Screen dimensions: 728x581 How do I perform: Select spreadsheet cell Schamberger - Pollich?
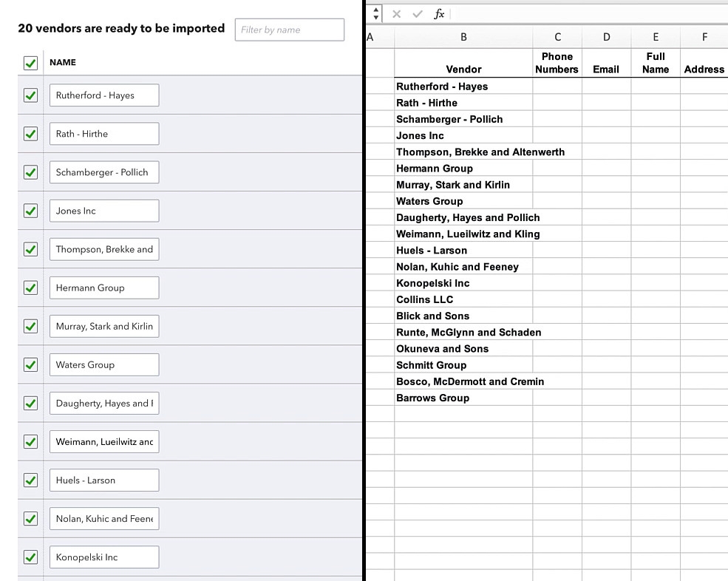pos(463,119)
